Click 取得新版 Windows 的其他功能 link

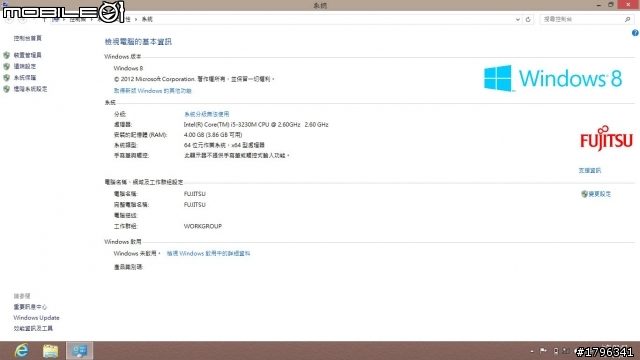coord(152,91)
